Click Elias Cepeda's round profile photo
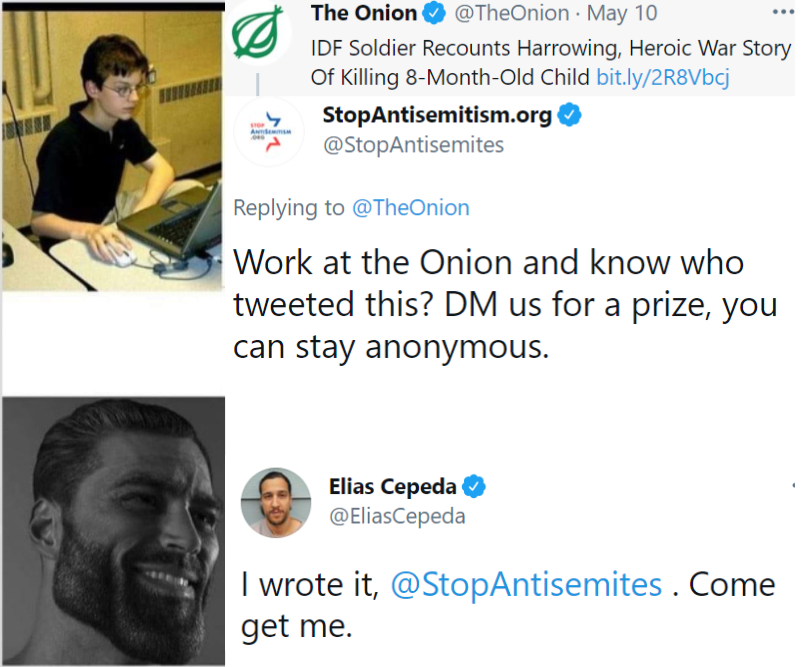The height and width of the screenshot is (667, 804). [x=276, y=502]
